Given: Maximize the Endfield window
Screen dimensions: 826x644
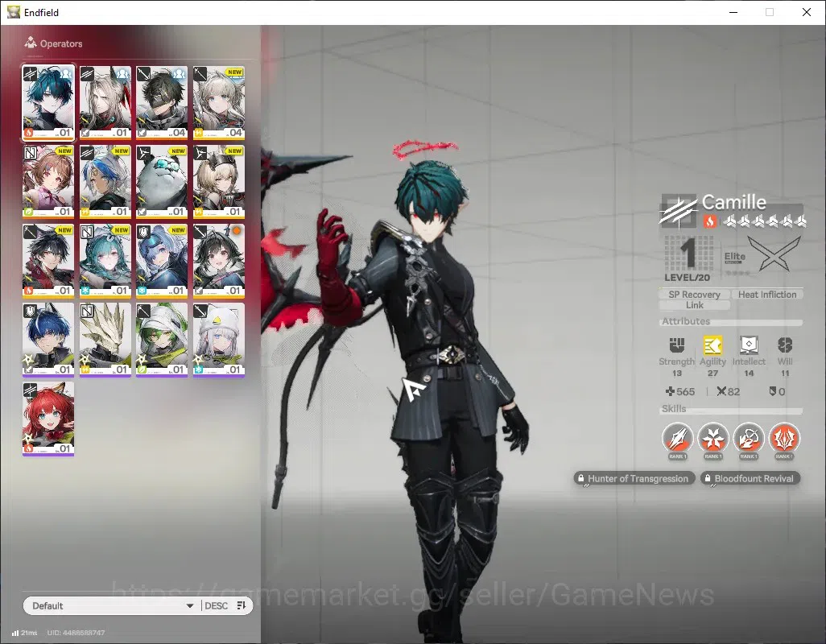Looking at the screenshot, I should coord(770,11).
